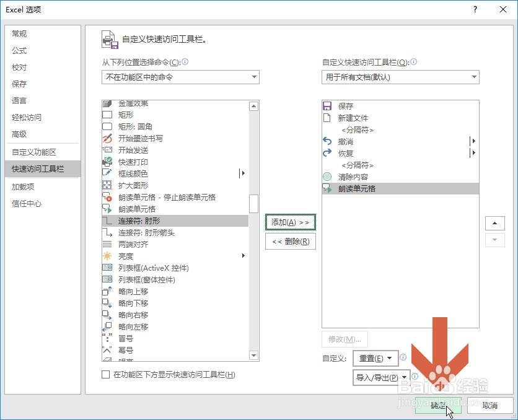The image size is (518, 420).
Task: Select the 两端对齐 justify icon
Action: [107, 244]
